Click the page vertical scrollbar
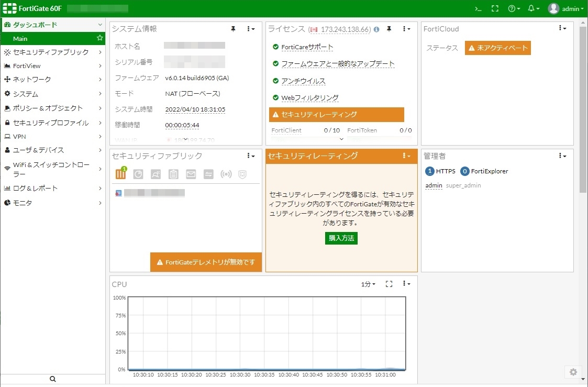This screenshot has height=387, width=588. pyautogui.click(x=583, y=109)
